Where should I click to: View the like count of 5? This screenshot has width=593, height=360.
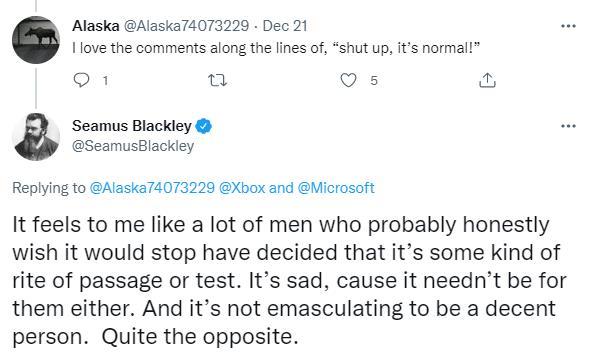point(374,81)
